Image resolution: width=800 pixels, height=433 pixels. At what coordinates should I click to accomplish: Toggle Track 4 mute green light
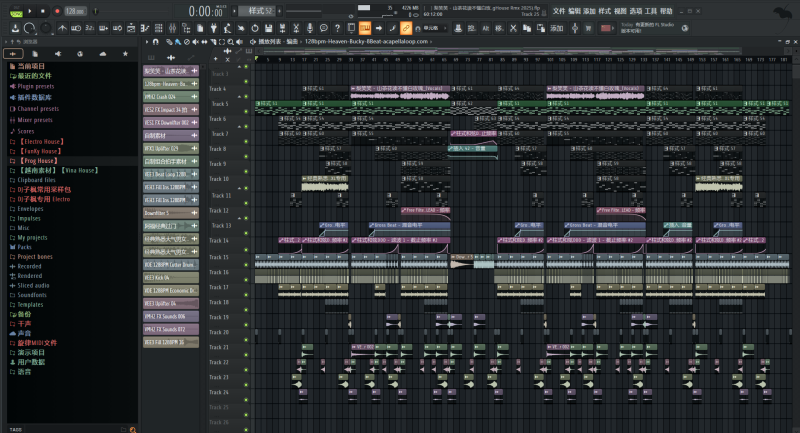(246, 96)
